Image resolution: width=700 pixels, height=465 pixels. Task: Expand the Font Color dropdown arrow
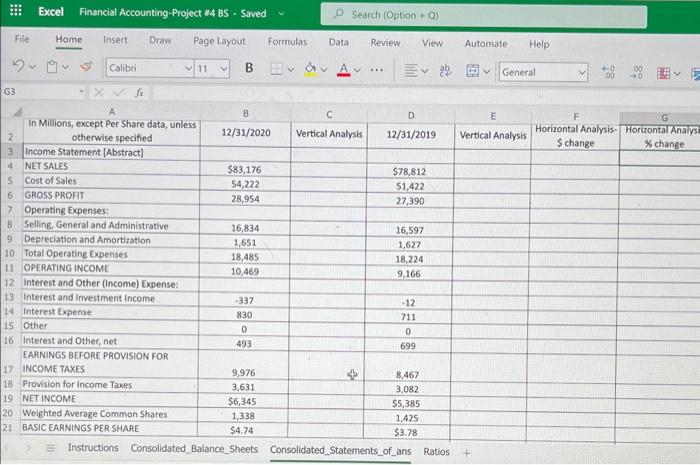(x=357, y=70)
